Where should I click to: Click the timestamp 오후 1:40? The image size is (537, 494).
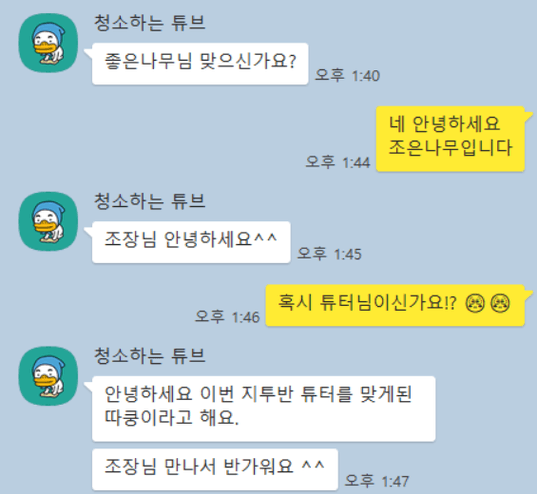pyautogui.click(x=347, y=75)
